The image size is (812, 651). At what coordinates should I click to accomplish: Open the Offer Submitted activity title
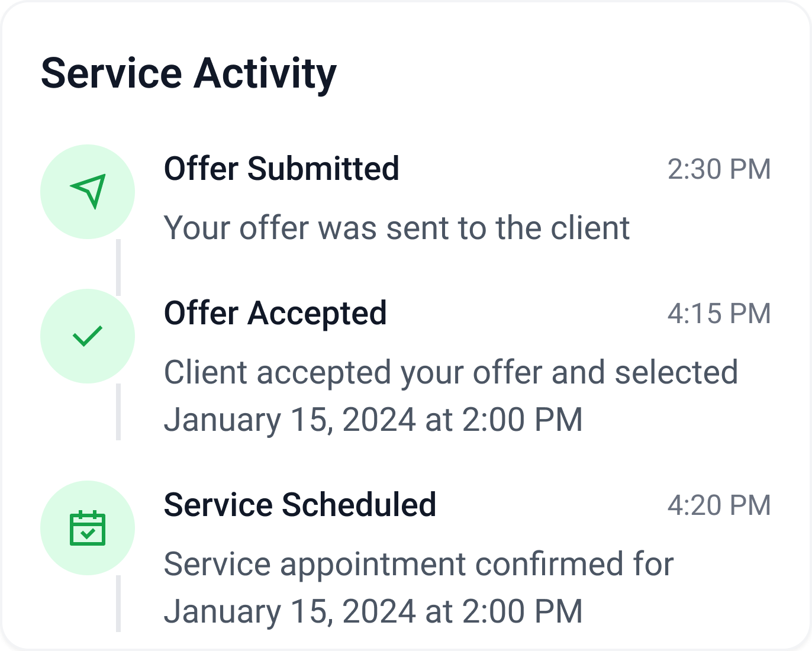[x=281, y=169]
